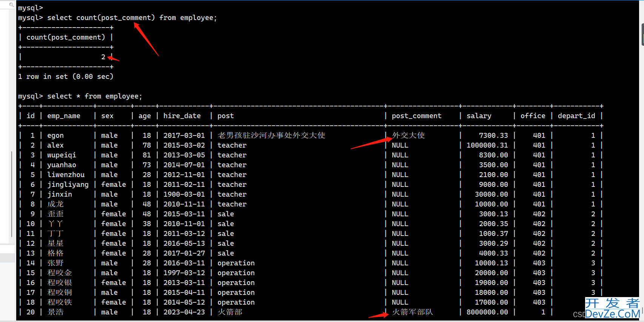This screenshot has height=322, width=644.
Task: Click the 'salary' column header
Action: coord(479,116)
